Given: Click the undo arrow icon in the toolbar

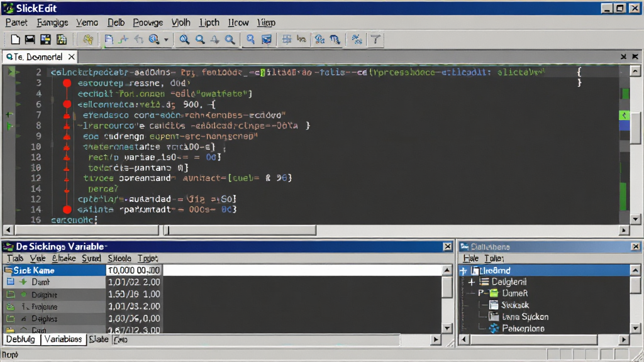Looking at the screenshot, I should 139,40.
